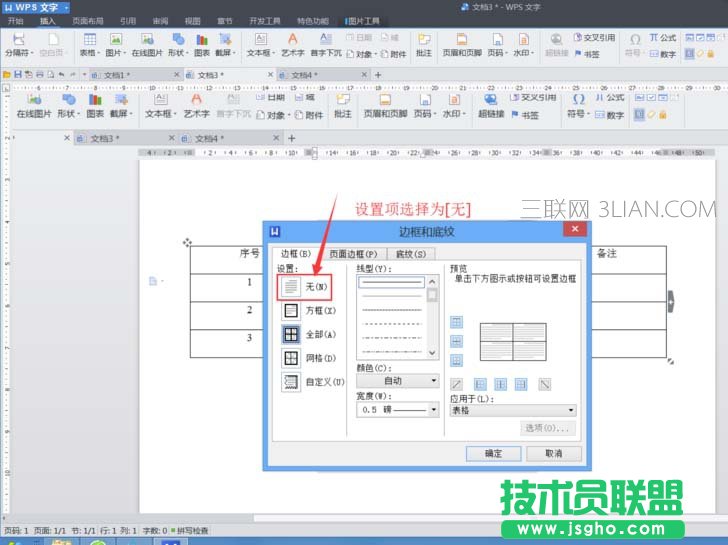Select the 网格(D) grid border setting
The width and height of the screenshot is (728, 545).
click(308, 358)
